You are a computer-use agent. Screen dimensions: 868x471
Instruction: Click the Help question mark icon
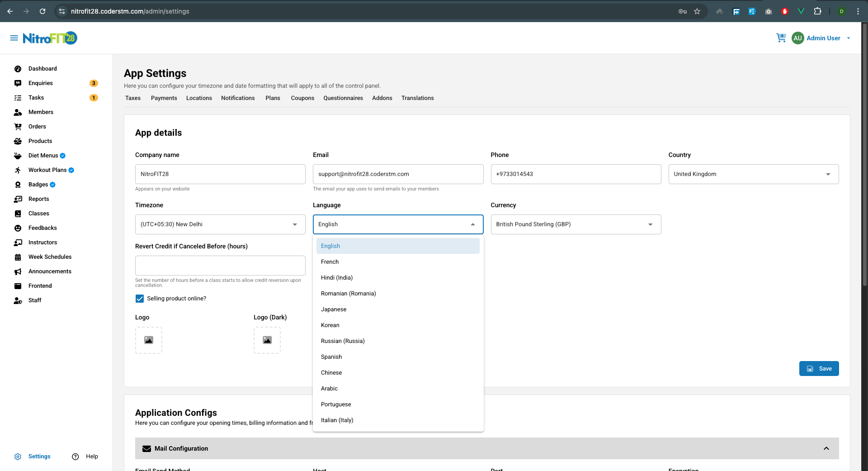(x=75, y=457)
